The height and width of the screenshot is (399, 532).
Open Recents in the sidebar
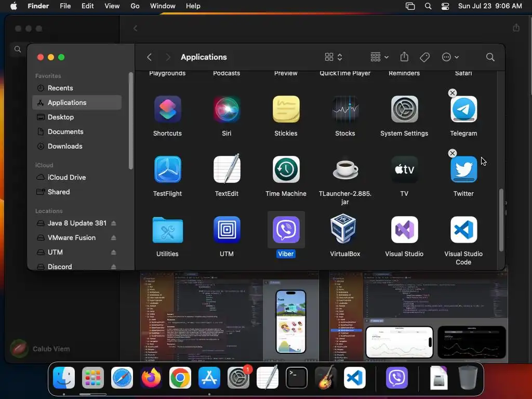77,88
